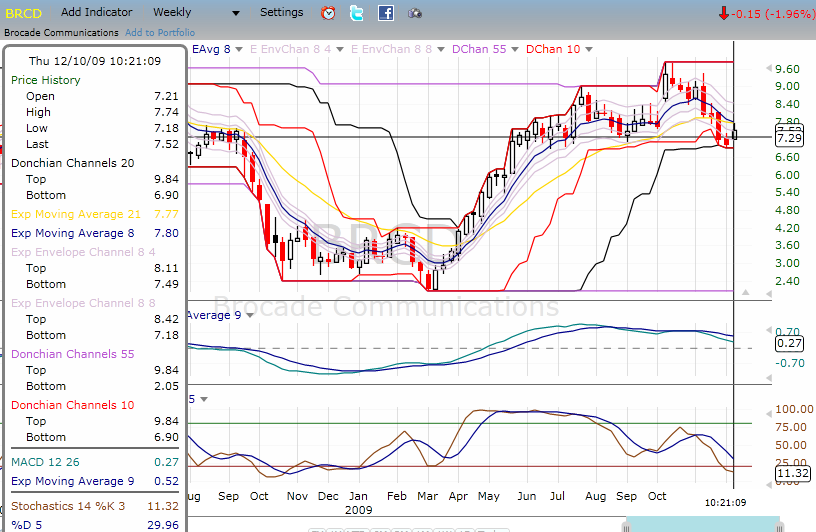Click the Exp Moving Average 8 row
816x532 pixels.
[x=95, y=233]
